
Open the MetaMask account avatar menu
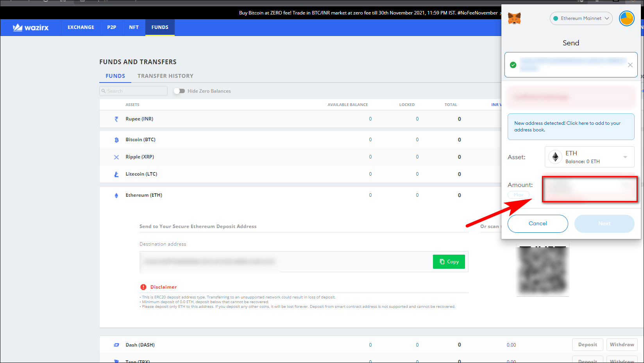(627, 18)
